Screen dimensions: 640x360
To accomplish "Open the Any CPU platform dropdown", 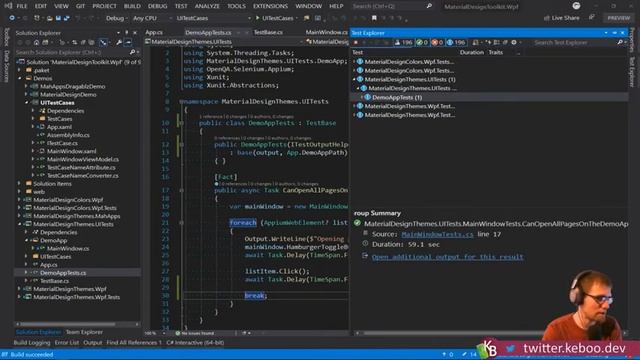I will click(152, 18).
